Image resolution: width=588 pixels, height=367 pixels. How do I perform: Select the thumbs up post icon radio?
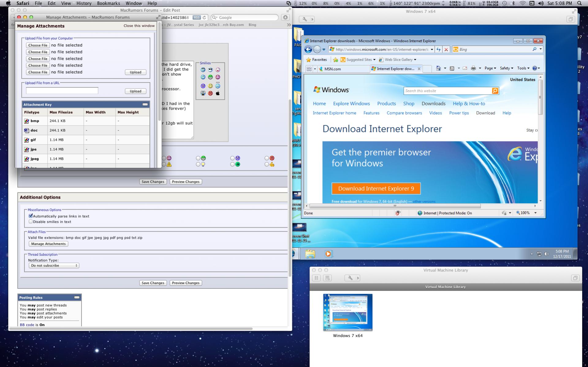coord(267,164)
